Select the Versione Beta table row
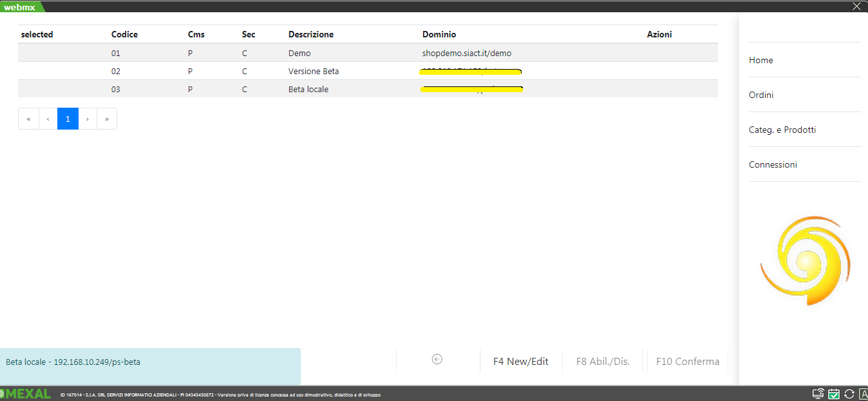868x401 pixels. click(313, 71)
